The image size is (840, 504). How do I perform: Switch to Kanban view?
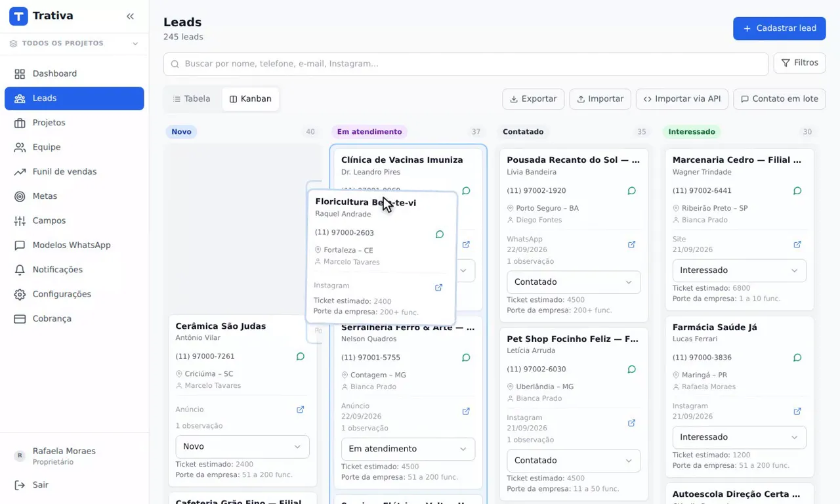(250, 99)
